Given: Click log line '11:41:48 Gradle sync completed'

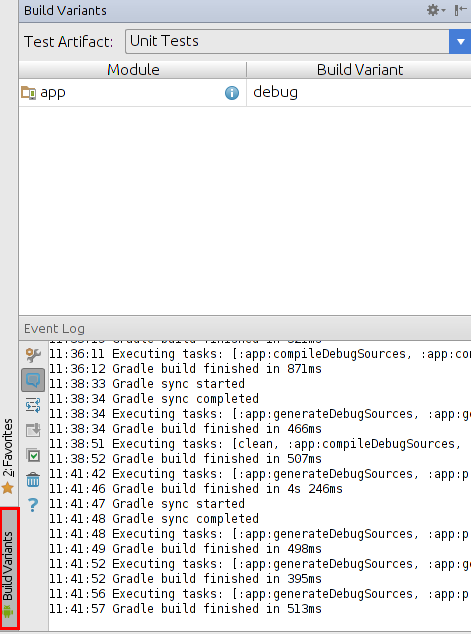Looking at the screenshot, I should click(154, 519).
